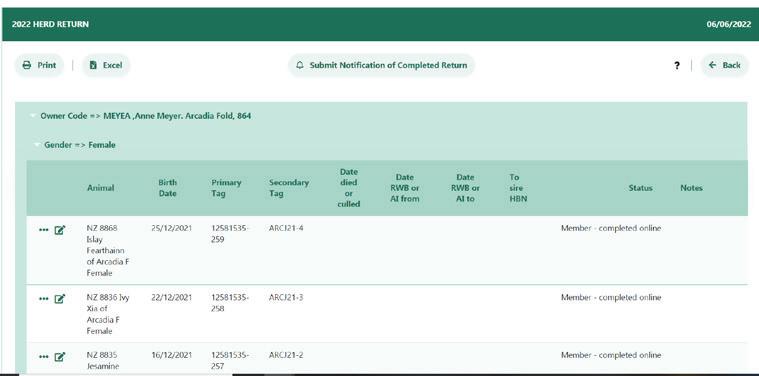
Task: Collapse the Owner Code MEYEA group
Action: click(33, 116)
